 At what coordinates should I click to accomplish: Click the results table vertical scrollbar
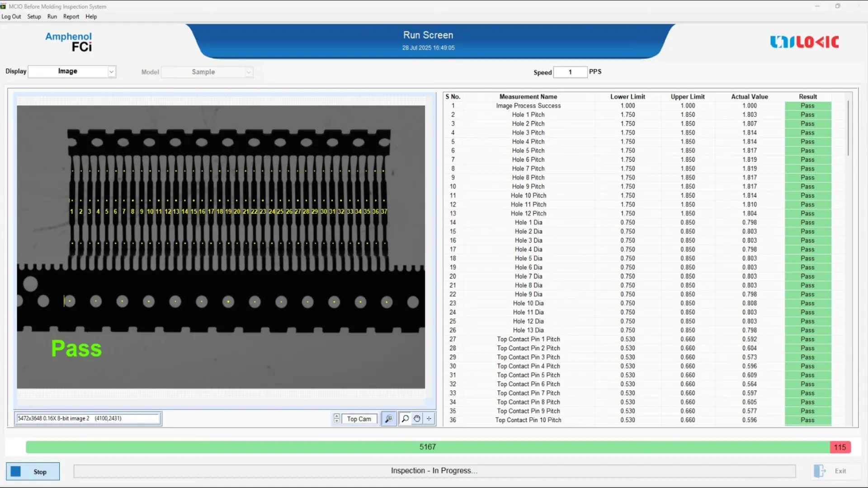point(848,129)
